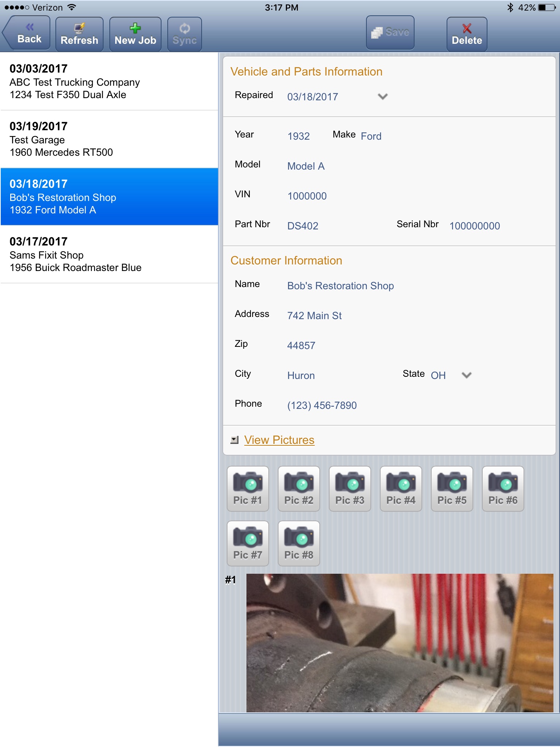This screenshot has width=560, height=747.
Task: Tap the State value OH
Action: pos(438,375)
